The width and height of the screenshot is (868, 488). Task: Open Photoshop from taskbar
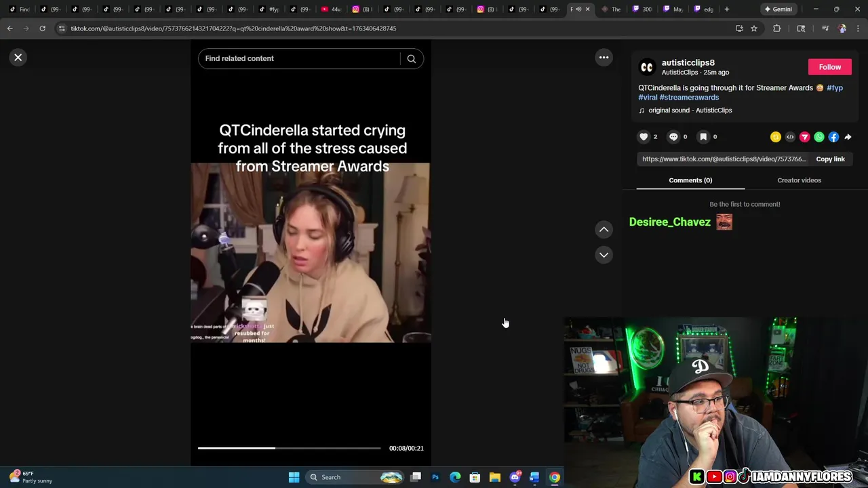(x=435, y=477)
